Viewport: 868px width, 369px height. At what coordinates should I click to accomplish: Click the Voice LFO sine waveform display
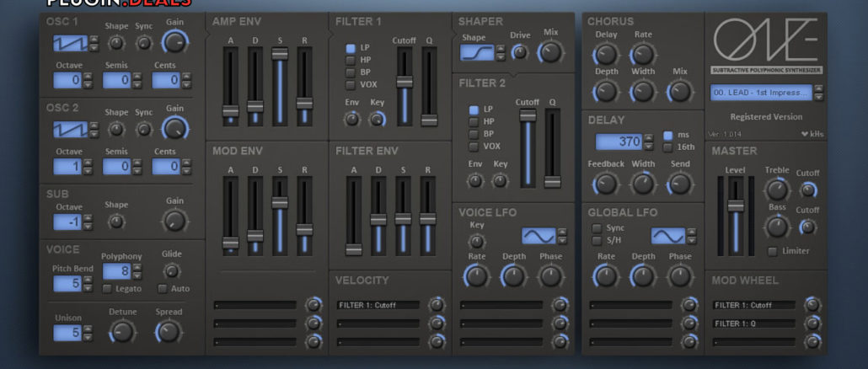(538, 236)
